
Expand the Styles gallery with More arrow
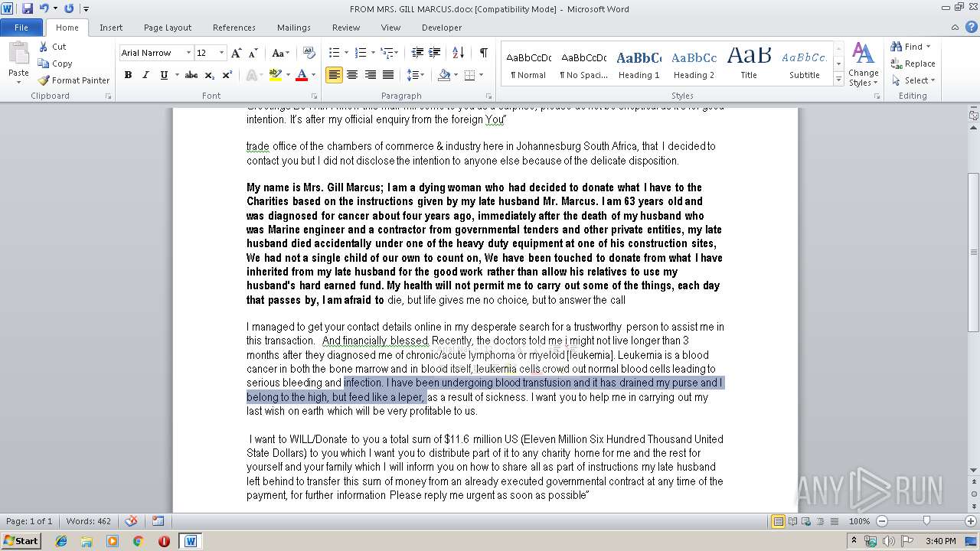[x=839, y=80]
